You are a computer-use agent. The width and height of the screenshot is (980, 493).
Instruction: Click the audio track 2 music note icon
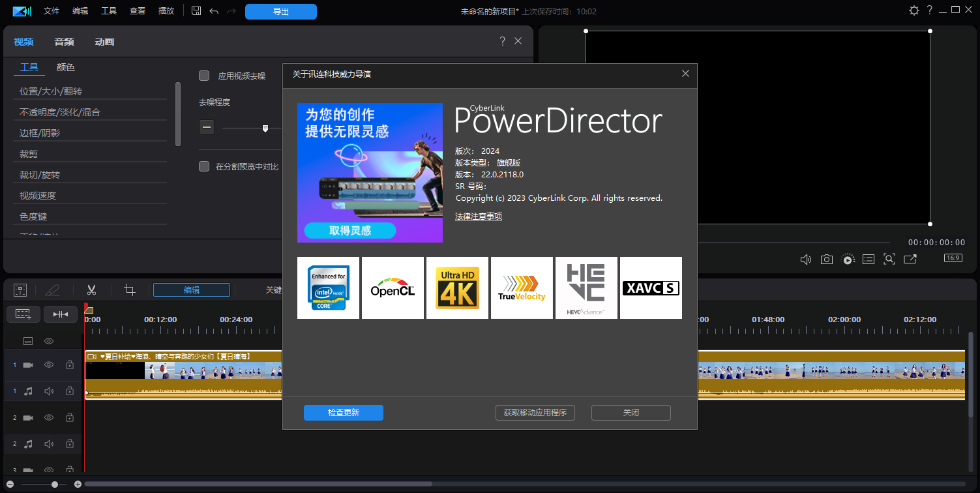[x=28, y=443]
